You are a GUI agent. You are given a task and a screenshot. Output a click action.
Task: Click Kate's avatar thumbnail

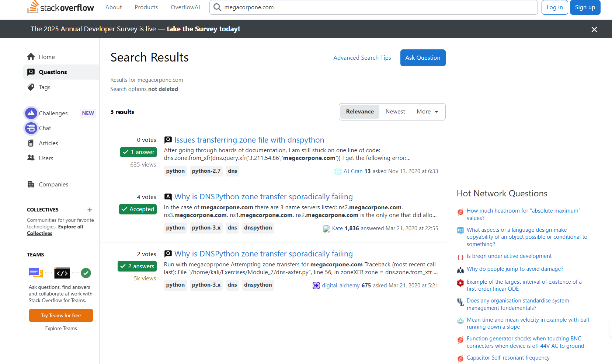click(327, 228)
